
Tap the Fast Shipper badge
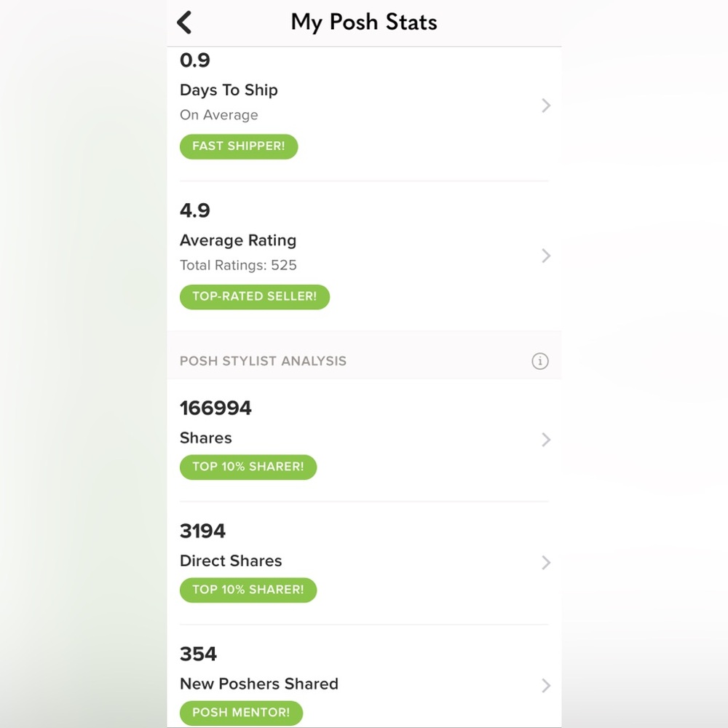239,146
